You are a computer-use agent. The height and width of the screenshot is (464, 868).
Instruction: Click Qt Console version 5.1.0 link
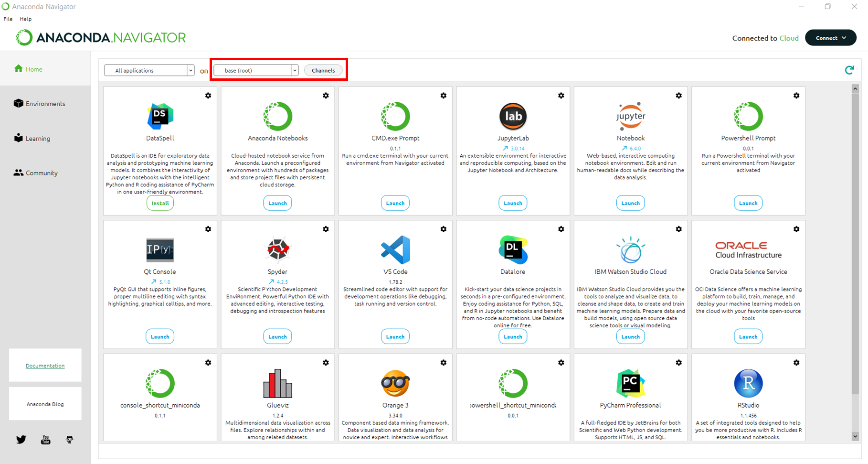160,282
